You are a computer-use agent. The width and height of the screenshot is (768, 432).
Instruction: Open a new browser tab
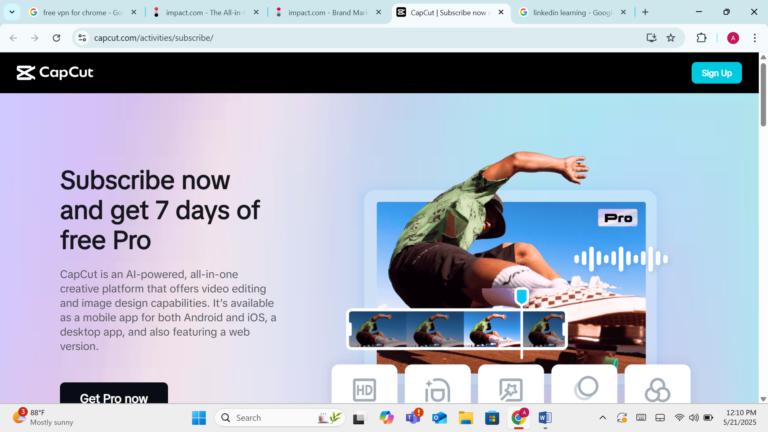pos(645,12)
